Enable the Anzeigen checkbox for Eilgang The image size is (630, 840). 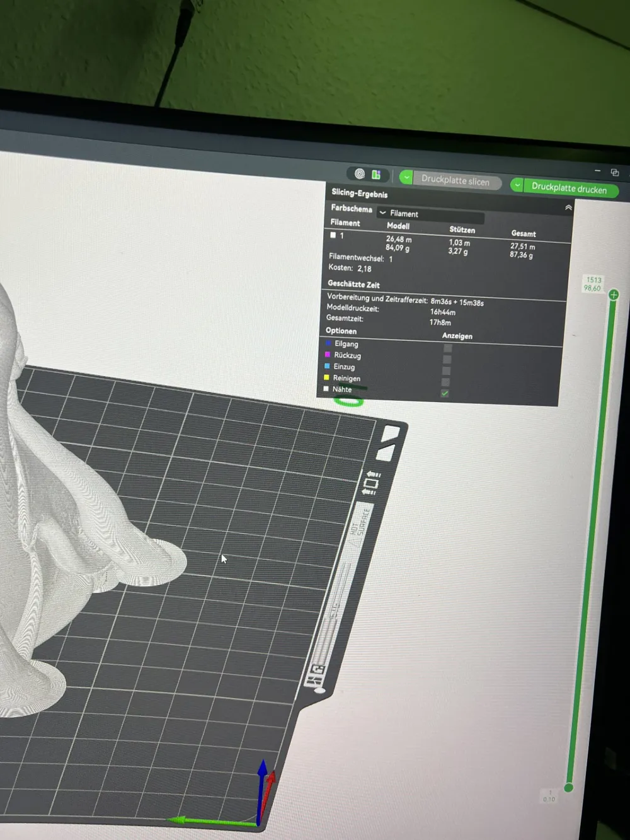tap(447, 347)
